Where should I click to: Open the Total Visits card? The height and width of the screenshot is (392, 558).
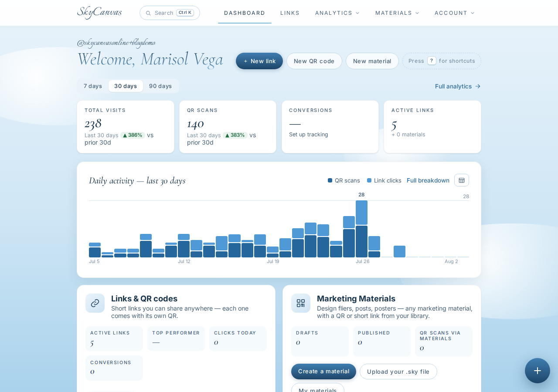pos(126,127)
